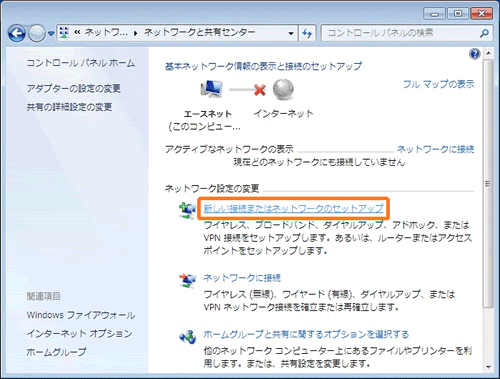Click the 現在どのネットワークにも接続していません text
This screenshot has width=500, height=379.
tap(319, 162)
